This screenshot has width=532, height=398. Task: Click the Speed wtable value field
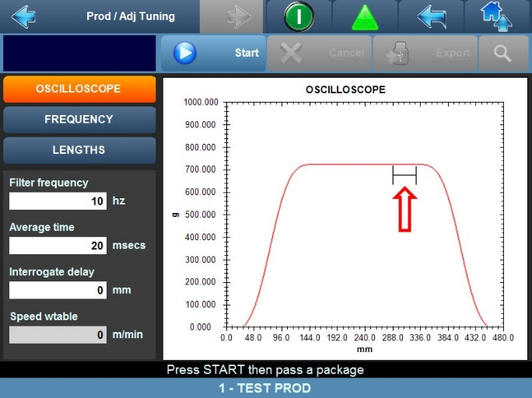coord(58,334)
